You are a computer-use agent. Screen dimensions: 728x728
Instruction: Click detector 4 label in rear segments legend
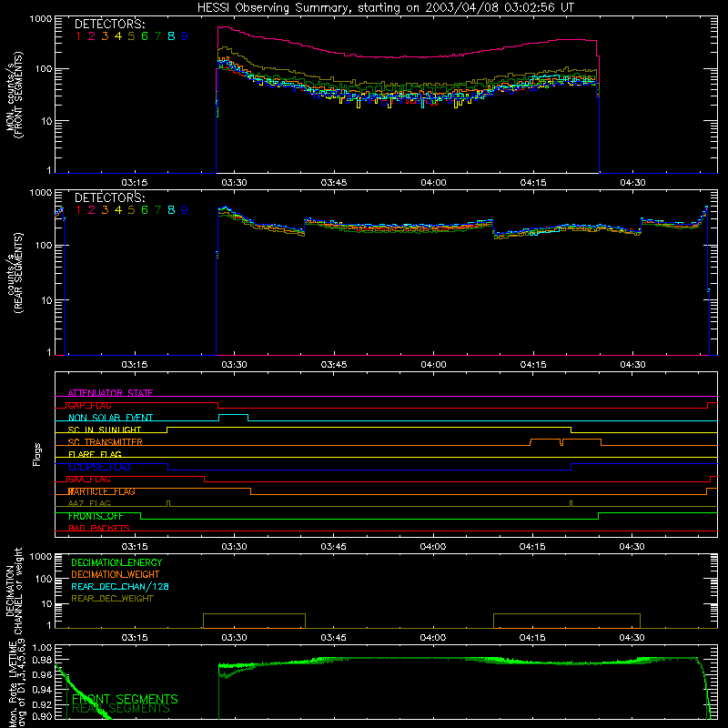click(118, 210)
